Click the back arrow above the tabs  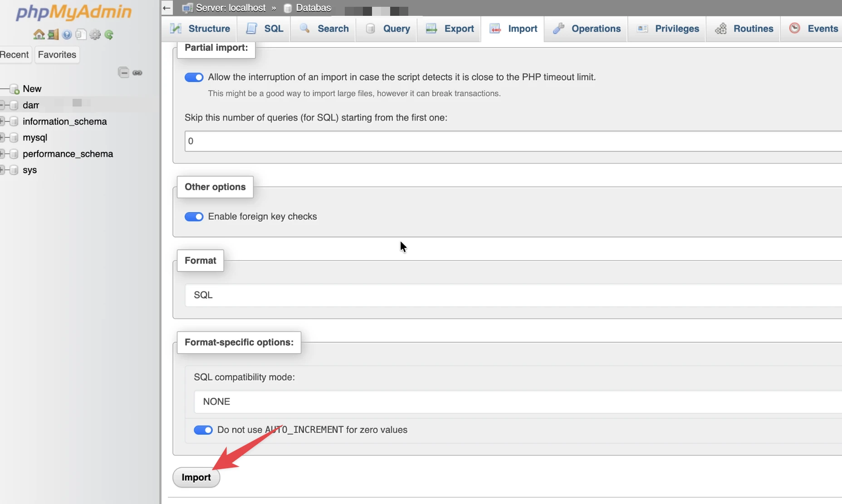point(166,8)
